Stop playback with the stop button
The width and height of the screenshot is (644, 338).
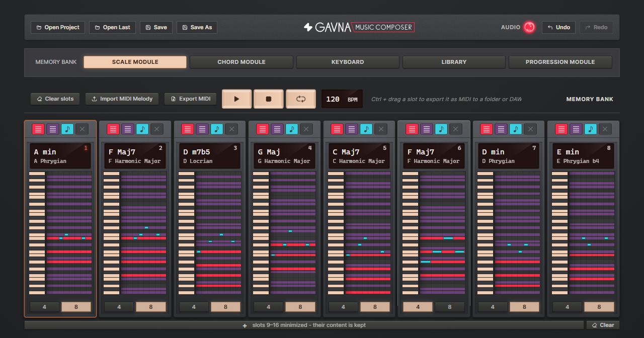269,99
